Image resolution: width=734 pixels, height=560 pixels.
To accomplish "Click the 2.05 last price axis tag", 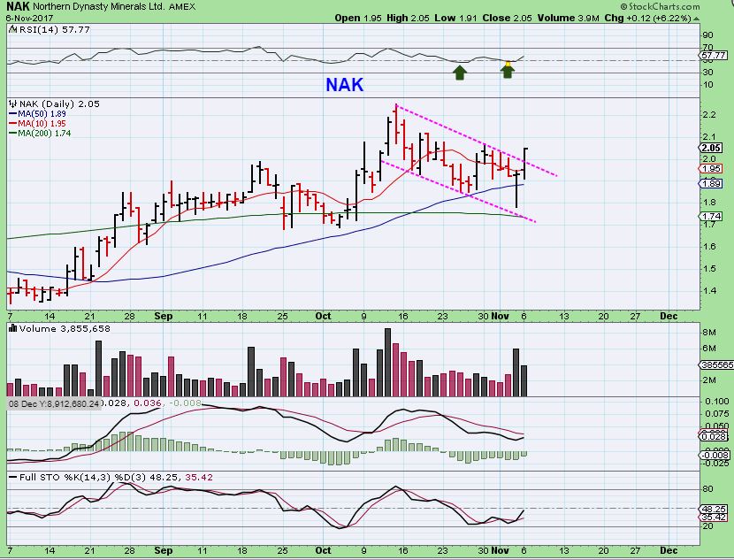I will 712,148.
